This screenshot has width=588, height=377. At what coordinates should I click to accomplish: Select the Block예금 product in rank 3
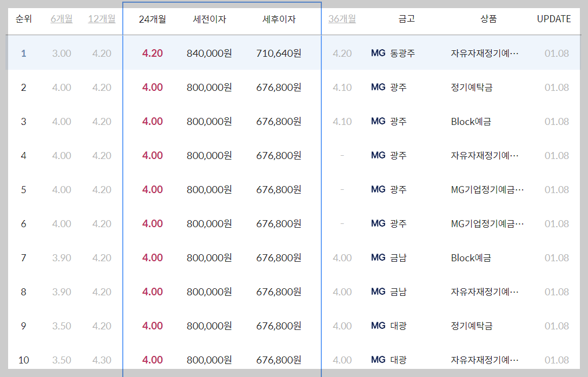tap(471, 121)
